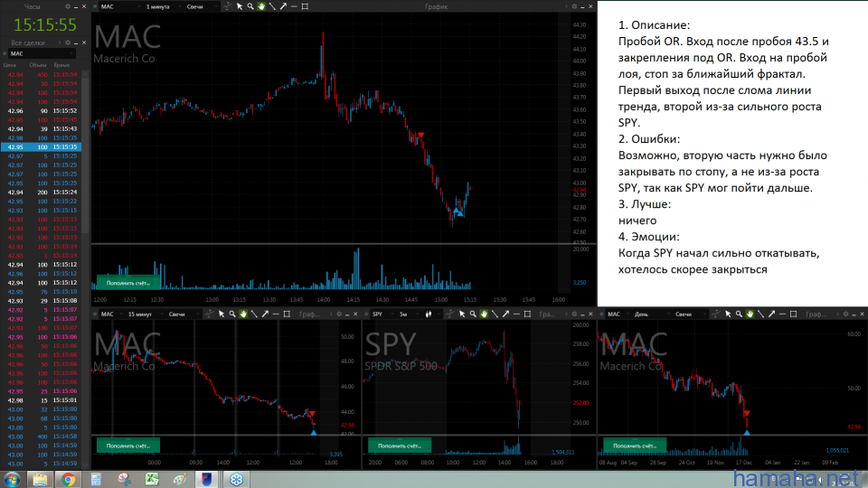Click the Объем column header in trades
Image resolution: width=868 pixels, height=488 pixels.
tap(38, 65)
